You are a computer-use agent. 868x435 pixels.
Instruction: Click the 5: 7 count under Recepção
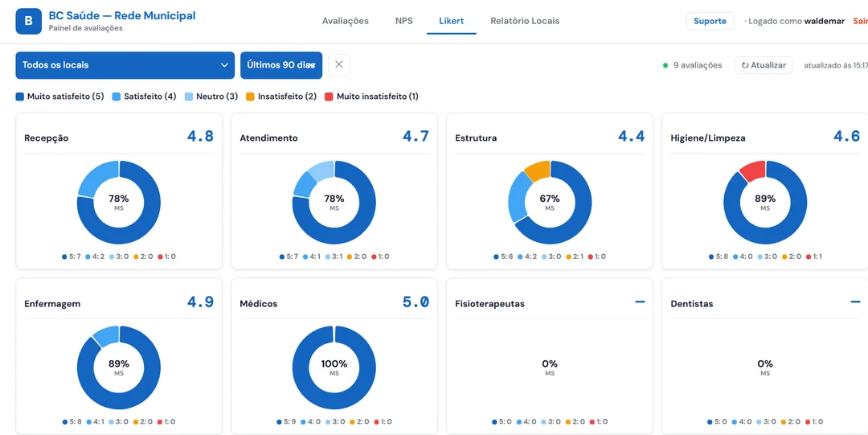click(72, 256)
